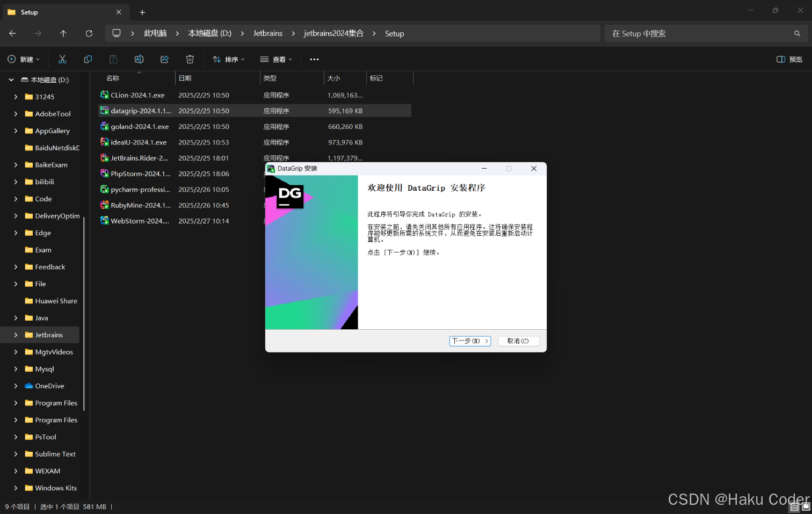Viewport: 812px width, 514px height.
Task: Expand the Windows Kits folder chevron
Action: (16, 488)
